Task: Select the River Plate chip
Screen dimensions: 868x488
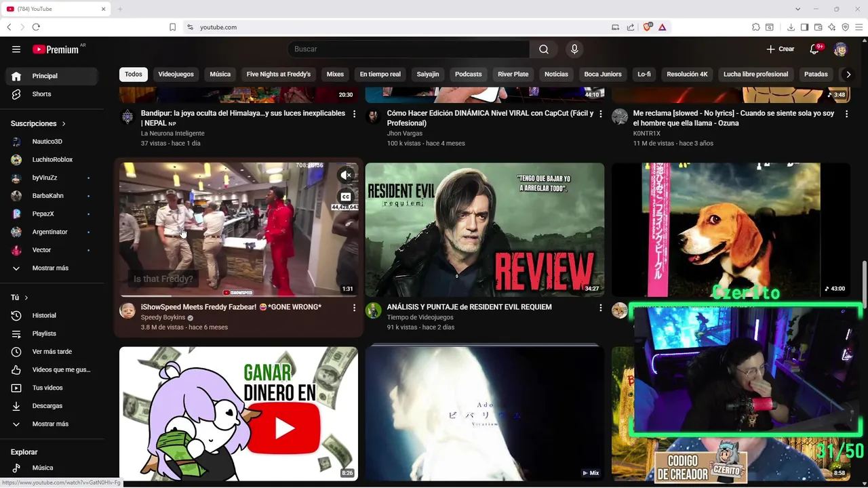Action: [513, 75]
